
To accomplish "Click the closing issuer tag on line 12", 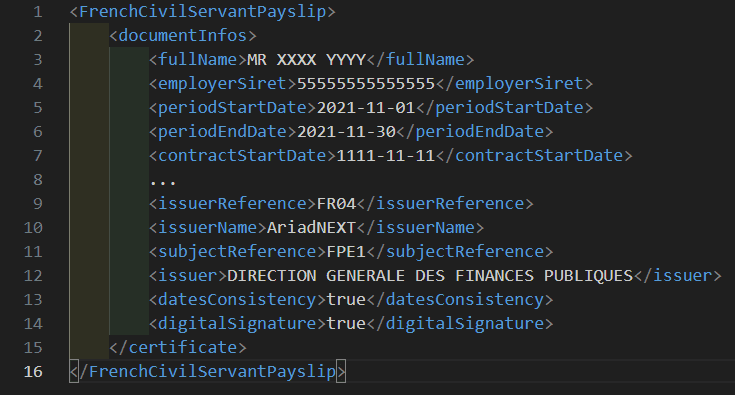I will 677,276.
